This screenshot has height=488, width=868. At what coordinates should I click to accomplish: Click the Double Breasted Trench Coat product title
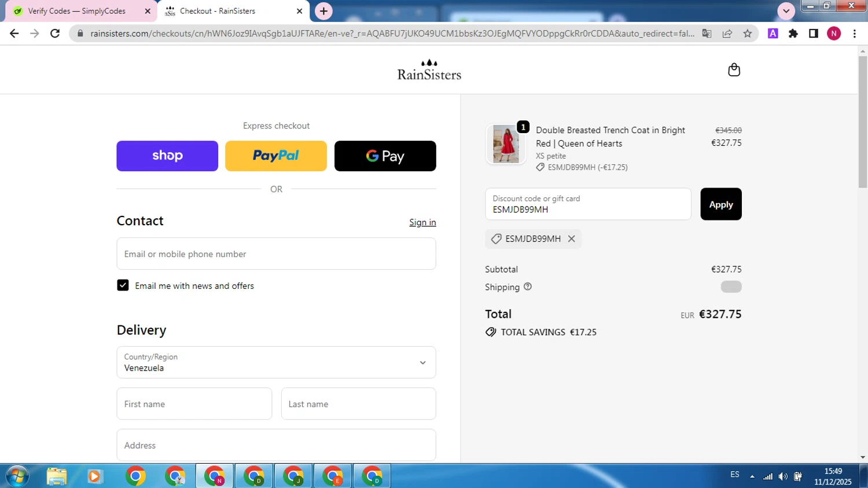pos(610,137)
